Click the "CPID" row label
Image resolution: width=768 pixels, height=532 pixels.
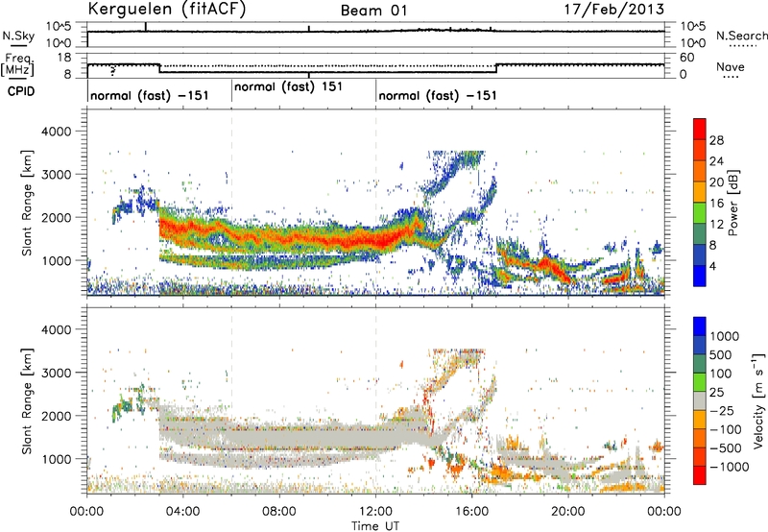(x=21, y=91)
